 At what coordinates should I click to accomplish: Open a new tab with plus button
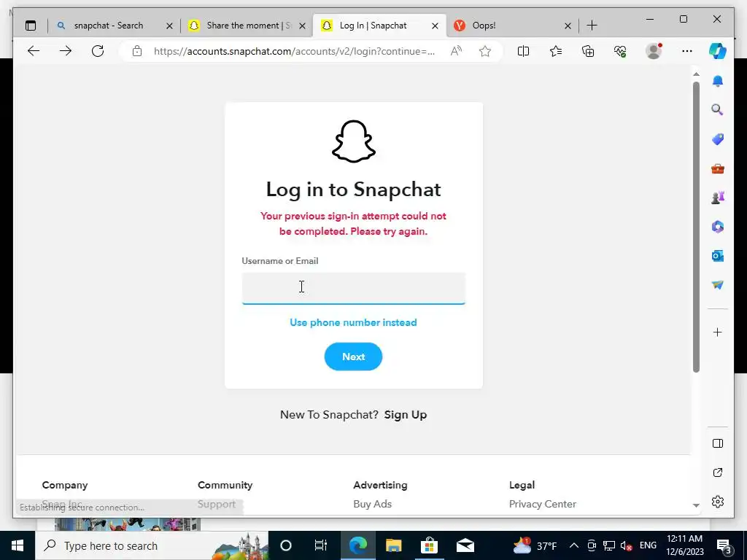click(x=592, y=26)
